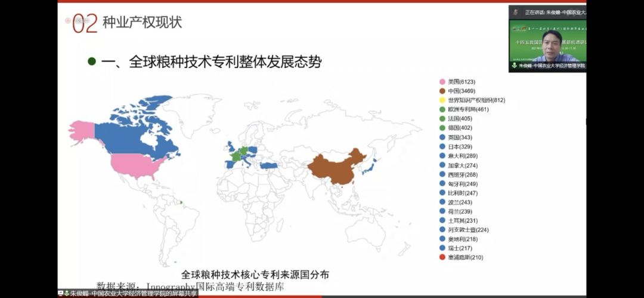Select the 英国(343) legend entry

click(459, 137)
